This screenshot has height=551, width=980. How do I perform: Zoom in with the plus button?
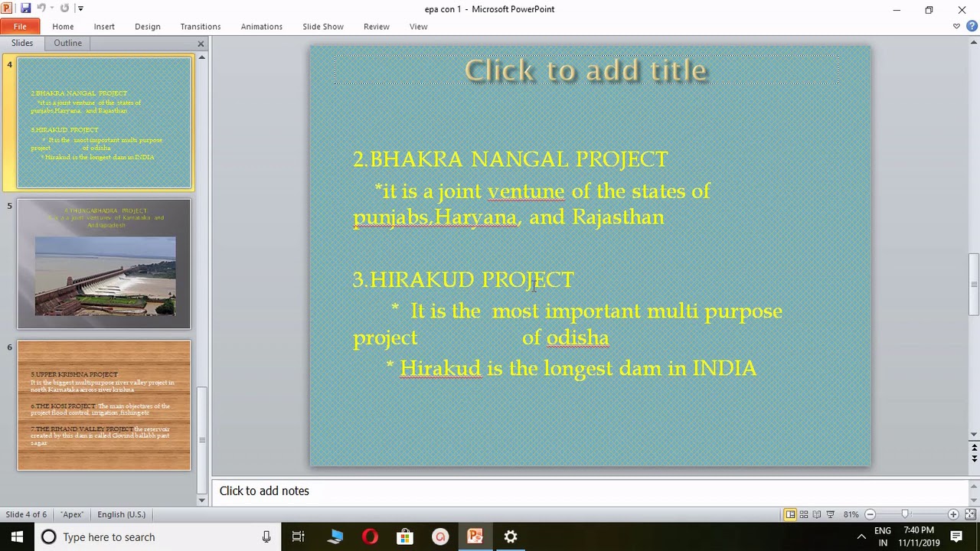click(953, 514)
